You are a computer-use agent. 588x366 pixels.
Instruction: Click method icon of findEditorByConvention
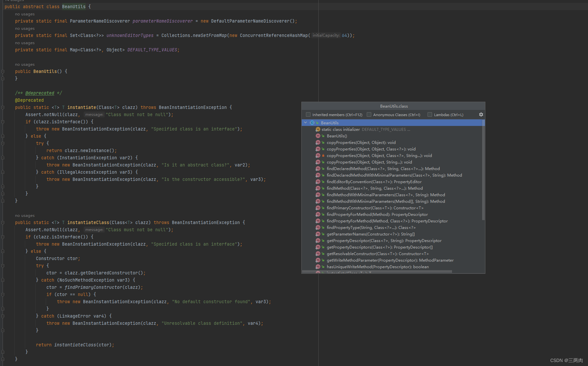(318, 182)
